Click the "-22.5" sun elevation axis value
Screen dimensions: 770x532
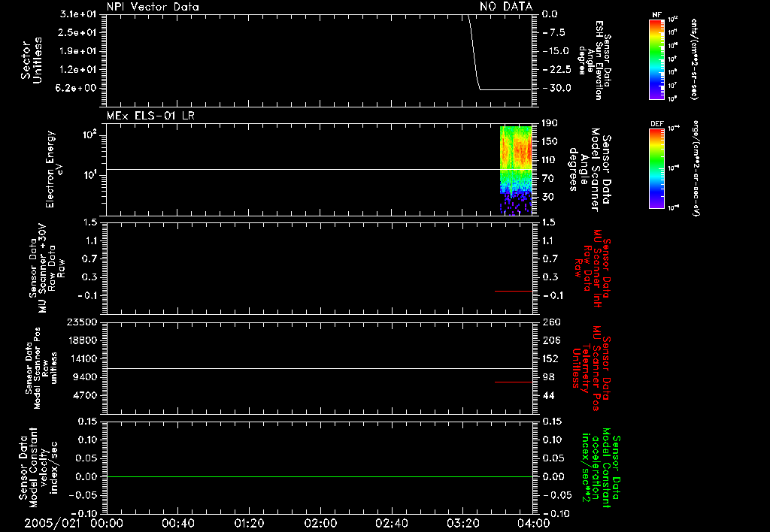(556, 70)
